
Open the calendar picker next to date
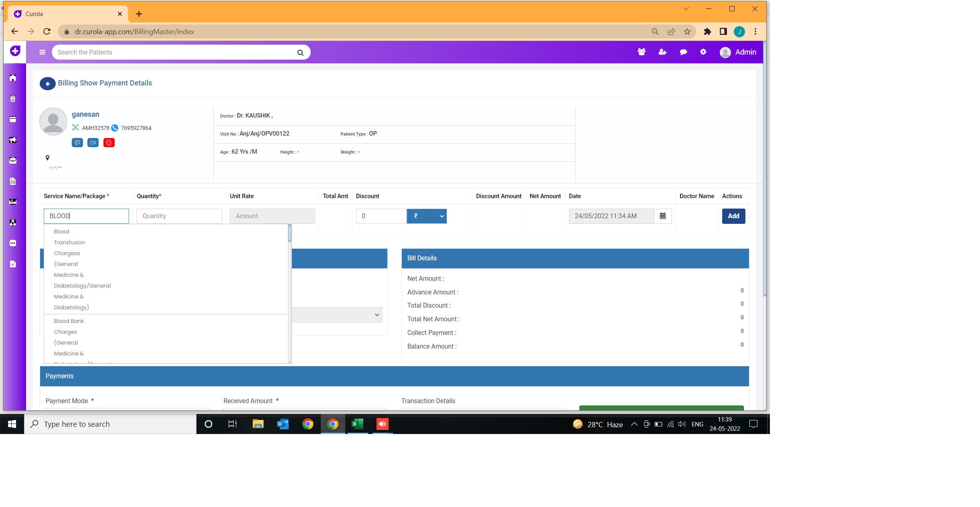pos(662,216)
